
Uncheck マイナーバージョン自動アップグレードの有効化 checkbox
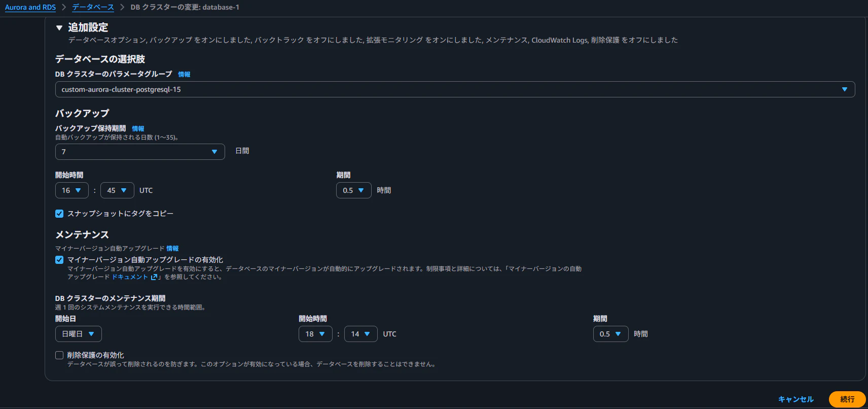[59, 260]
